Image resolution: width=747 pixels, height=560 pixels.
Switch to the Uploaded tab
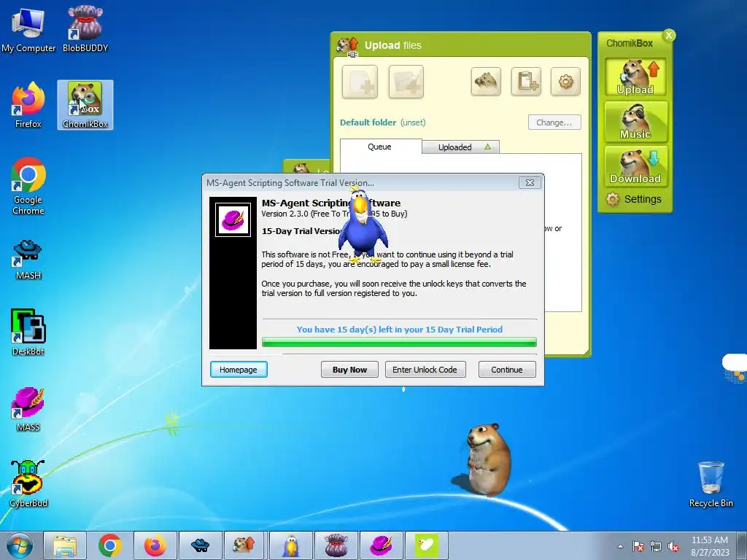pyautogui.click(x=460, y=147)
